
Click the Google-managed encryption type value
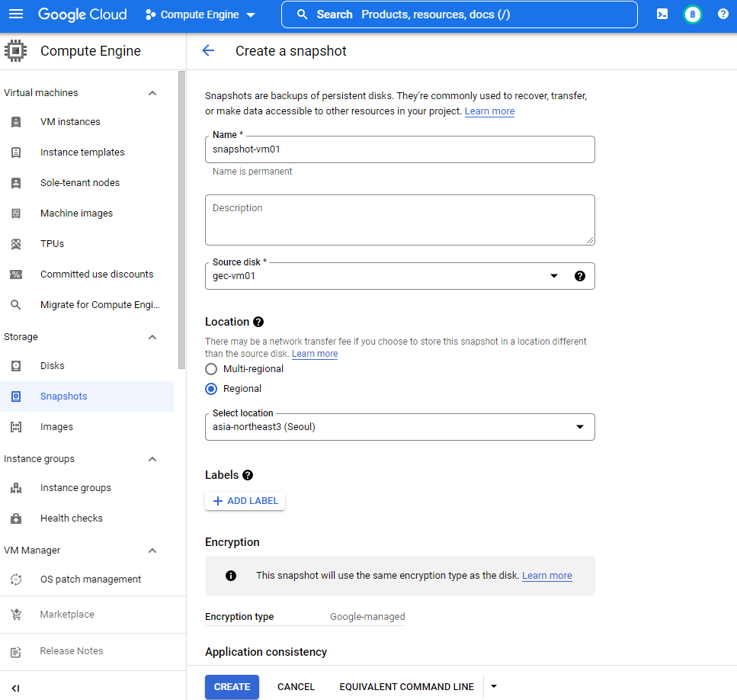point(367,617)
